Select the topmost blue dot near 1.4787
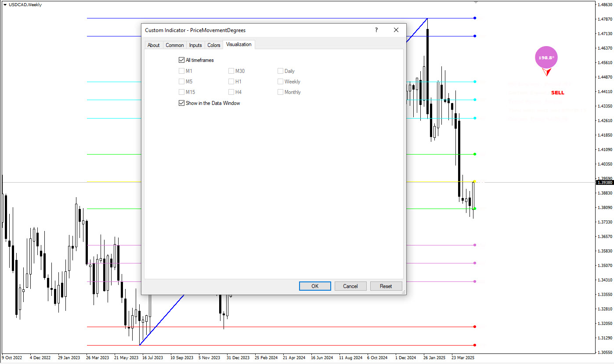Viewport: 614px width, 364px height. [475, 18]
